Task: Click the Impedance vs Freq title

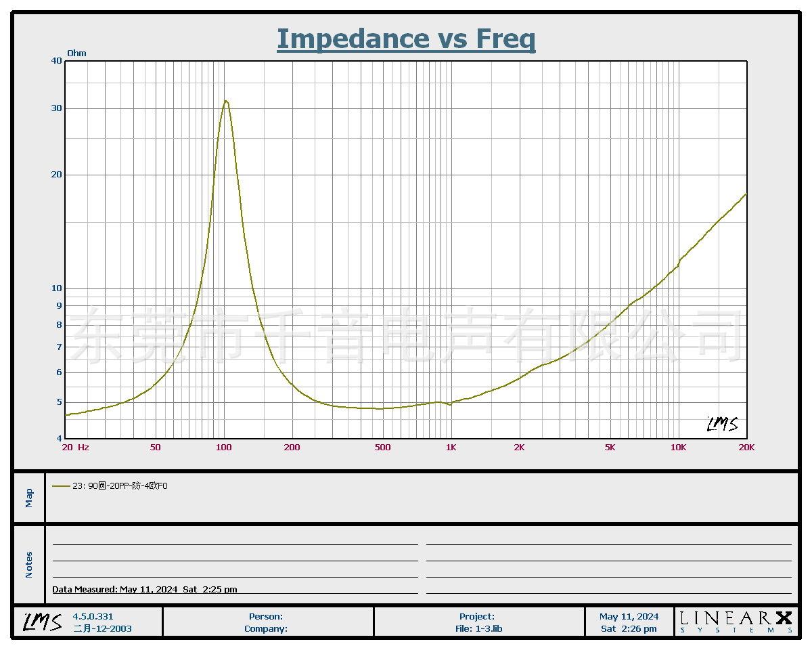Action: coord(406,39)
